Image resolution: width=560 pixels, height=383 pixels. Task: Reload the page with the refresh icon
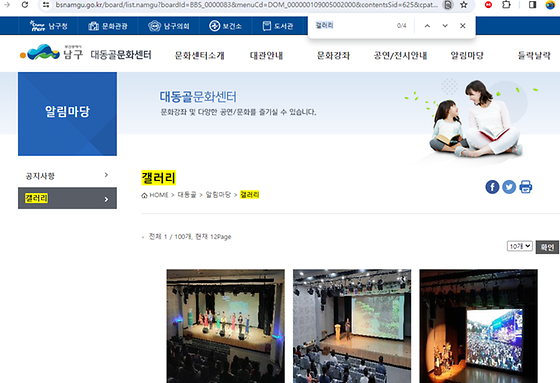tap(25, 5)
